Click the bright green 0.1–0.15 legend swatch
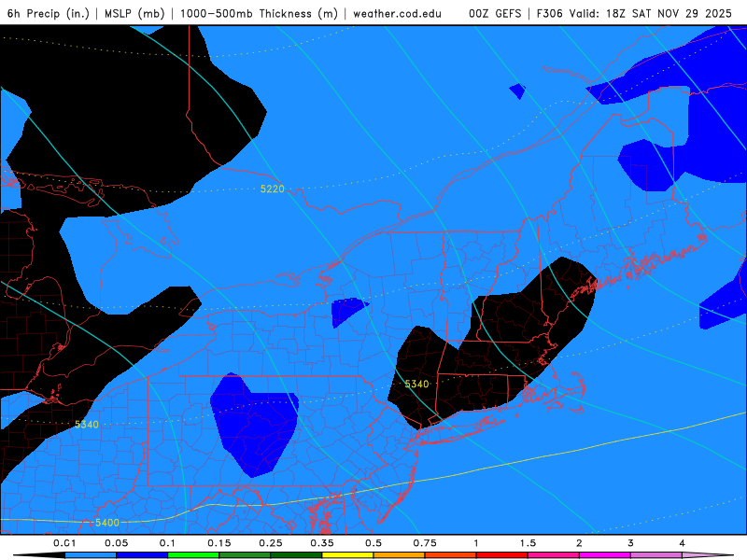The height and width of the screenshot is (560, 747). point(193,555)
